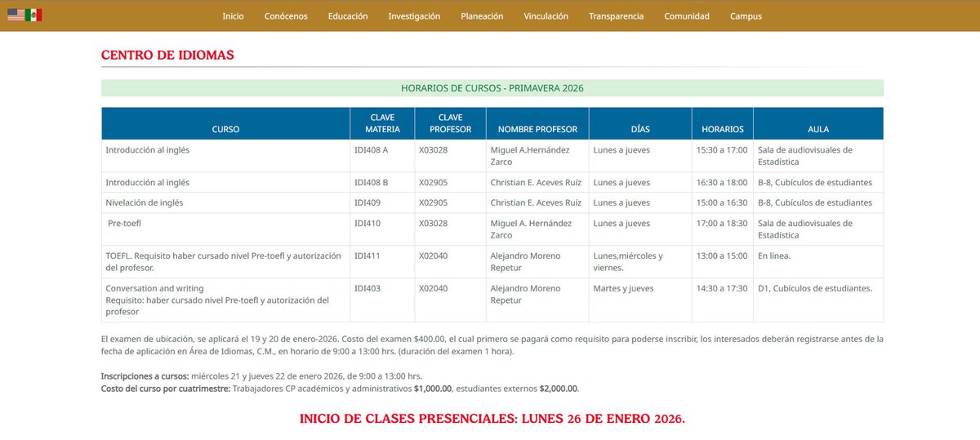Switch language with the Mexican flag icon
The height and width of the screenshot is (440, 980).
click(x=33, y=15)
